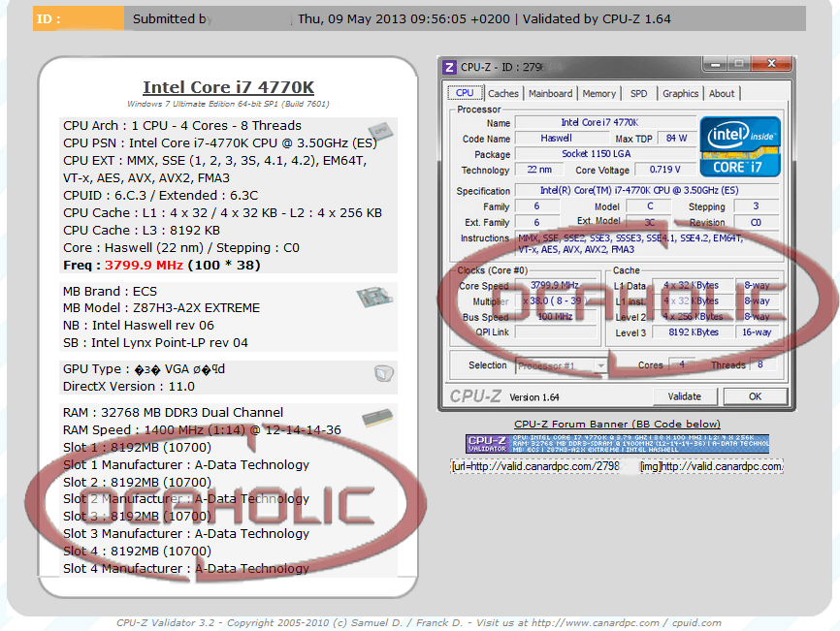The width and height of the screenshot is (840, 631).
Task: Click the [img] BB code field
Action: coord(711,466)
